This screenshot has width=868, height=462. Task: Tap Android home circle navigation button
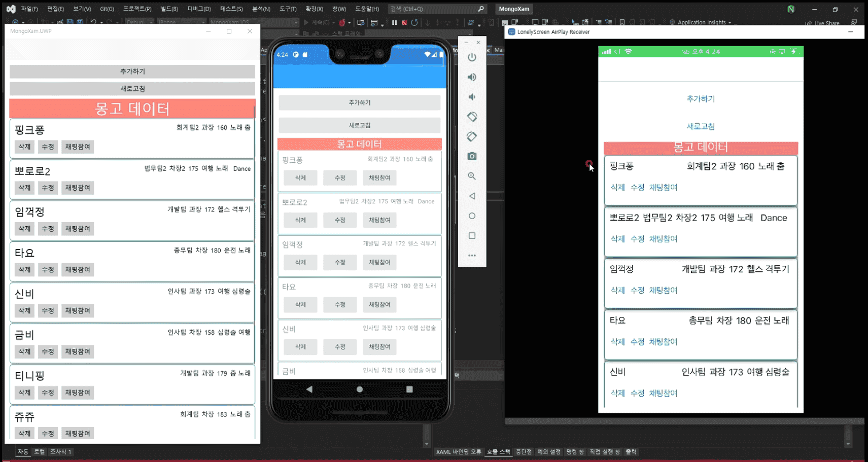pyautogui.click(x=360, y=389)
